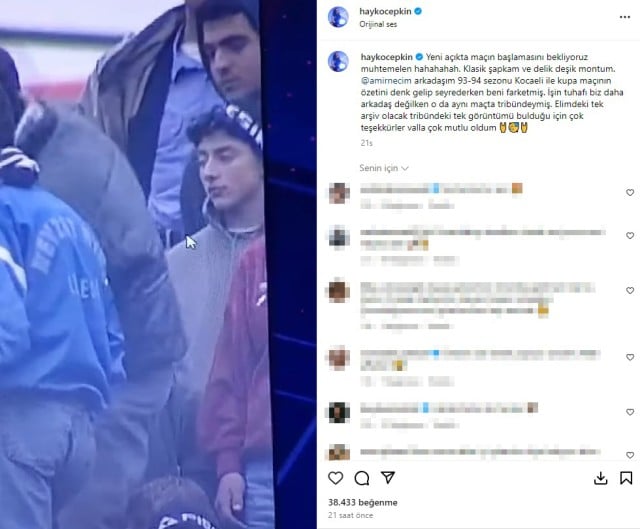Like the third comment's heart
Image resolution: width=640 pixels, height=529 pixels.
click(630, 291)
